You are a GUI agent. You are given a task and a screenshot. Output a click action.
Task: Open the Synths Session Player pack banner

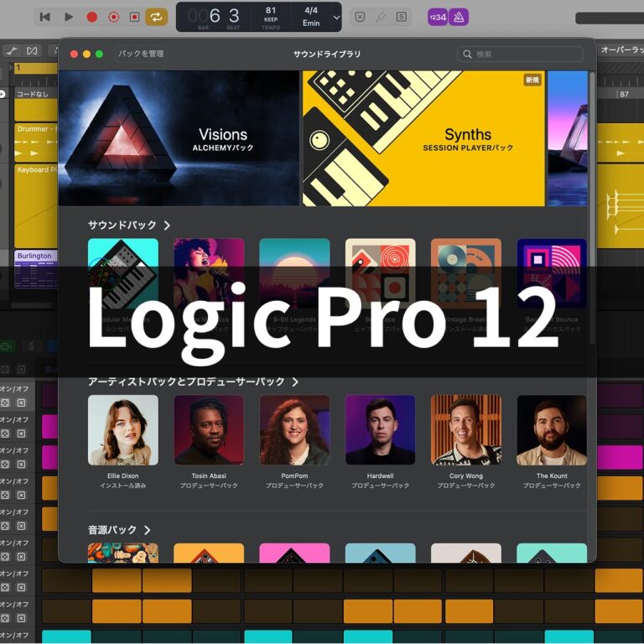(x=423, y=138)
